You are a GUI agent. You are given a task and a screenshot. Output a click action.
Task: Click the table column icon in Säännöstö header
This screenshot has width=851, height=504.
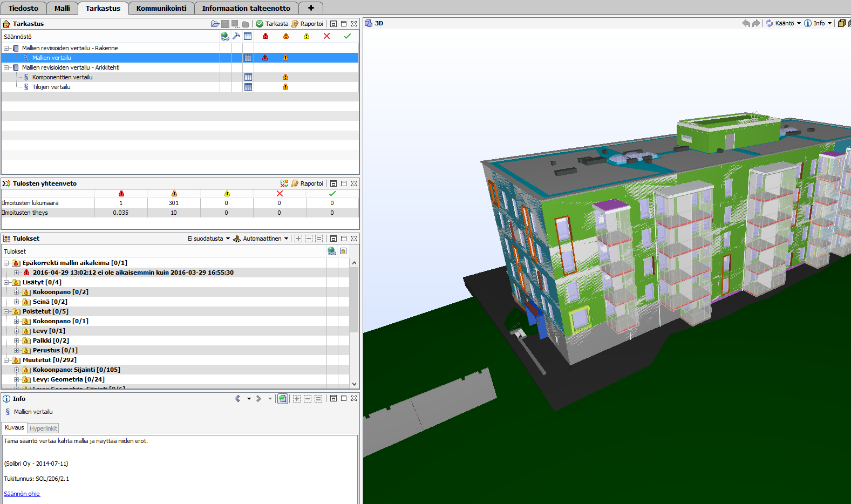[x=248, y=36]
